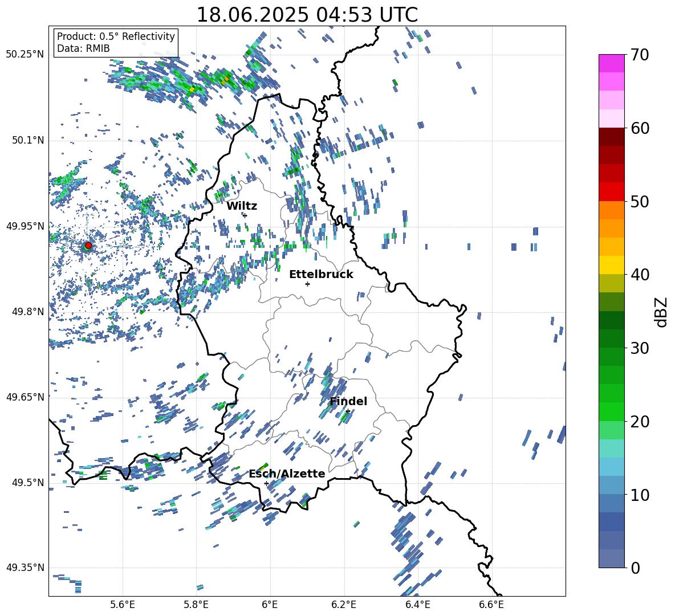Screen dimensions: 675x616
Task: Click the 50.1°N latitude label
Action: (27, 141)
